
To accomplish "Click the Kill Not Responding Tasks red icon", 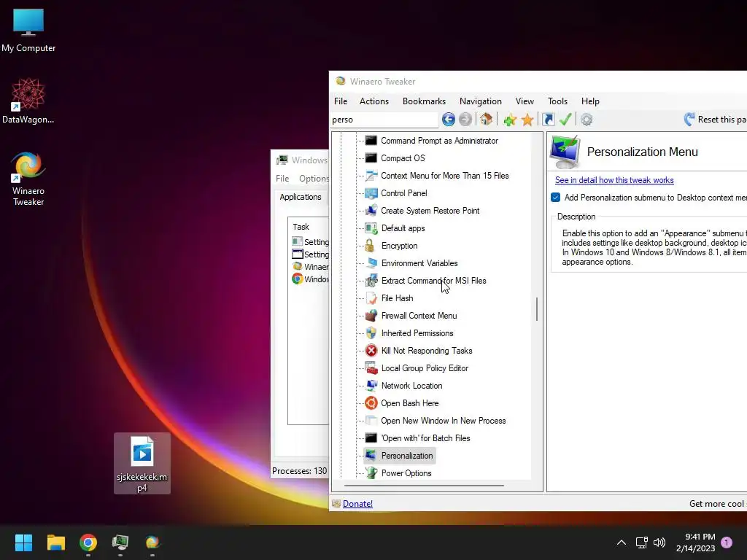I will [x=371, y=351].
